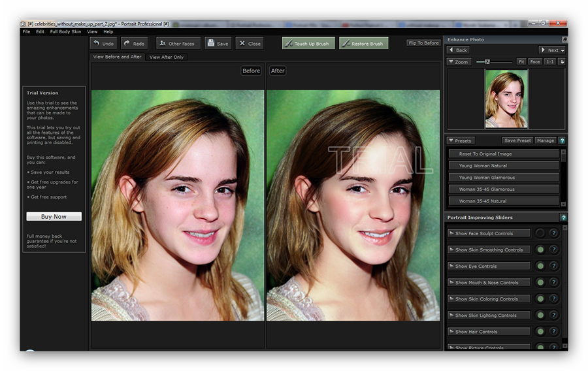Toggle Mouth & Nose Controls off
This screenshot has height=371, width=588.
[x=540, y=282]
